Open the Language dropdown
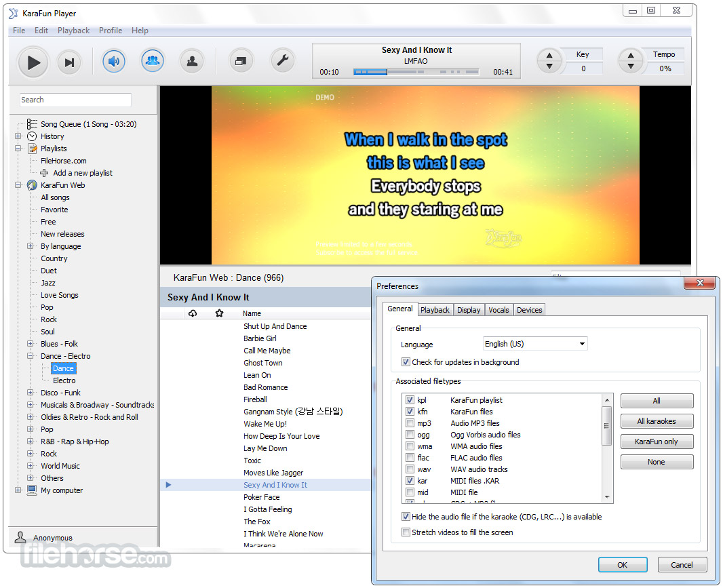The width and height of the screenshot is (723, 588). 535,344
